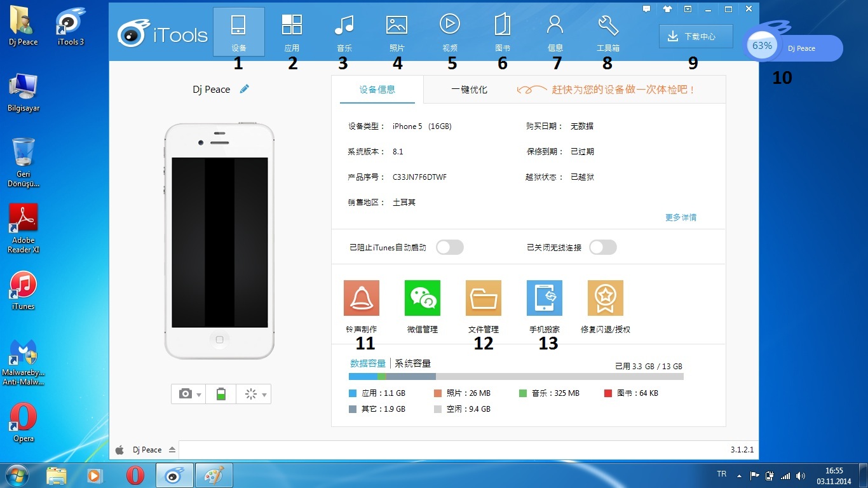The height and width of the screenshot is (488, 868).
Task: Click the iTools logo in the header
Action: tap(163, 34)
